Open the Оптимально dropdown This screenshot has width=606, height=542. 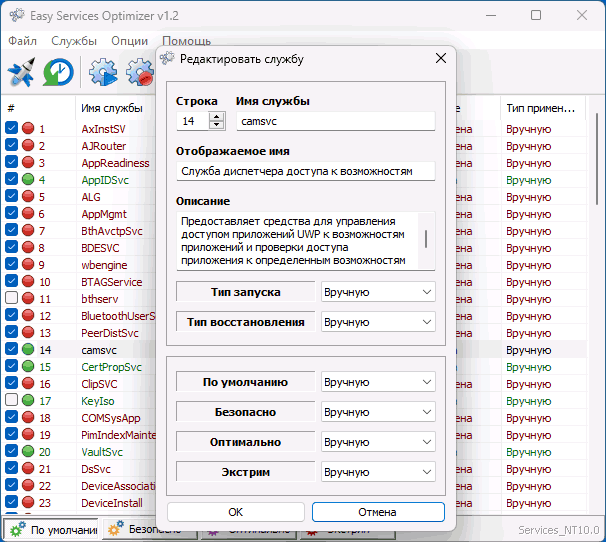pos(378,442)
